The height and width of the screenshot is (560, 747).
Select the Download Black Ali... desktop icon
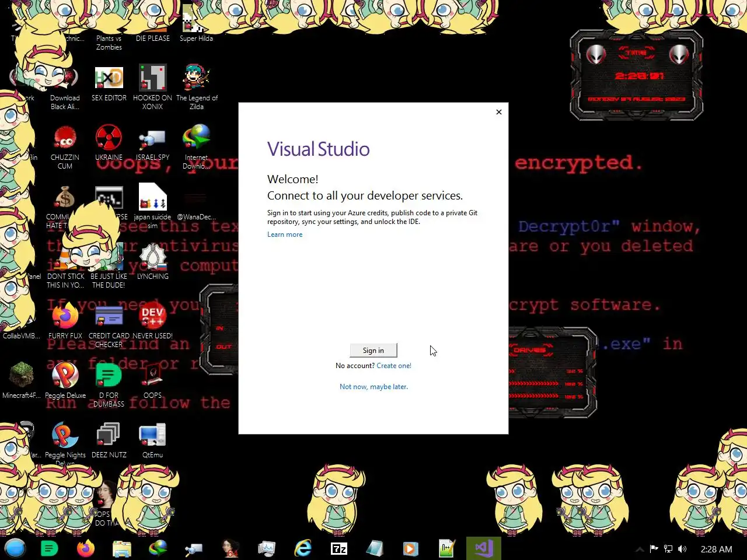(x=65, y=87)
